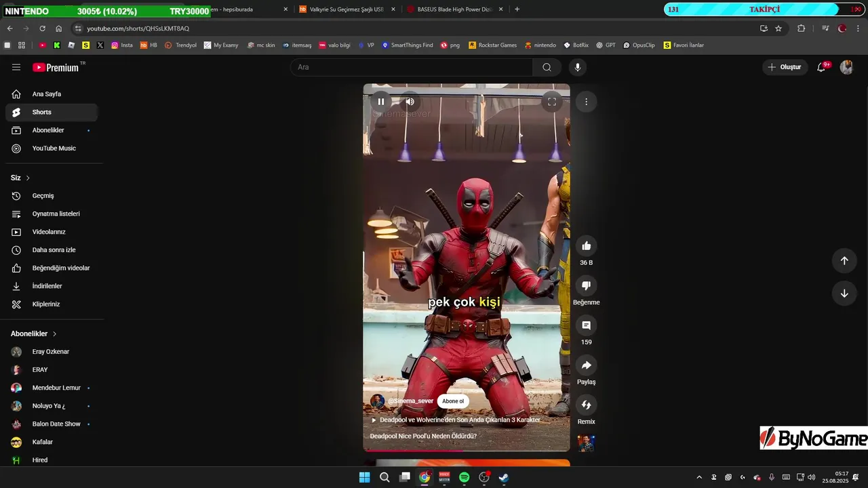Subscribe using the Abone ol button
Viewport: 868px width, 488px height.
tap(453, 401)
